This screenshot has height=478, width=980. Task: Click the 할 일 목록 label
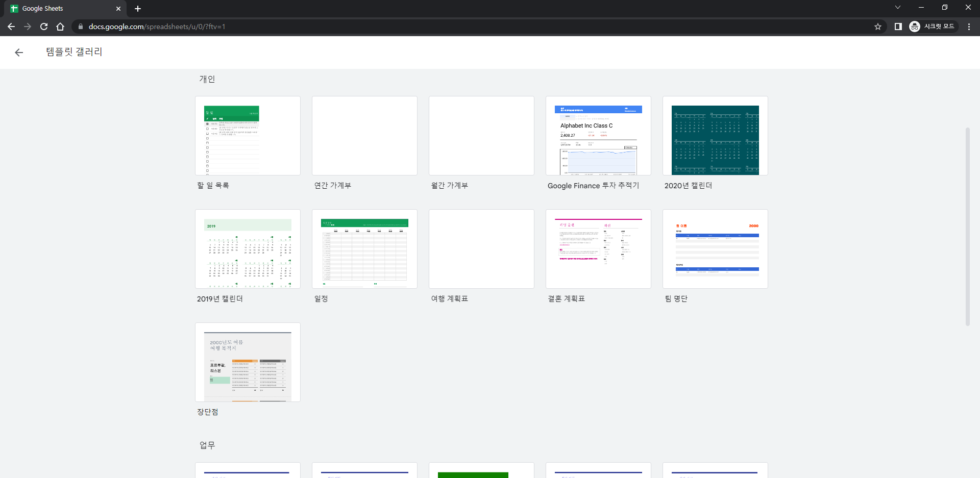point(213,186)
